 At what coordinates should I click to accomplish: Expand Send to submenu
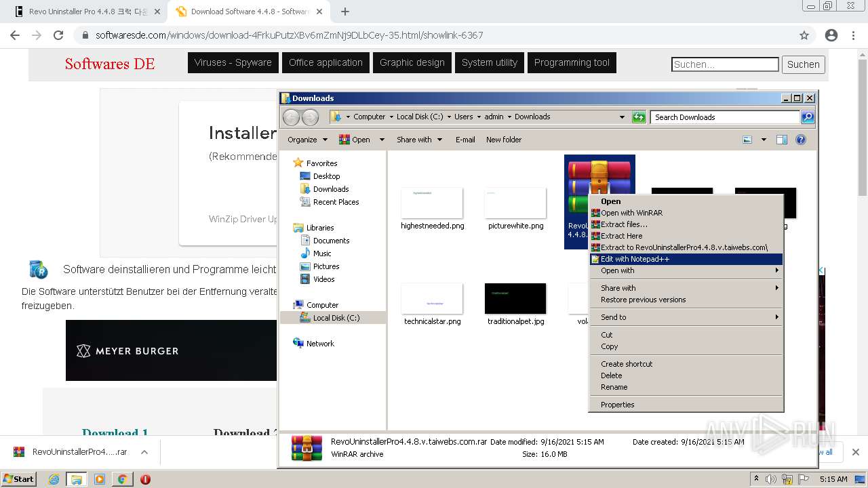click(686, 317)
